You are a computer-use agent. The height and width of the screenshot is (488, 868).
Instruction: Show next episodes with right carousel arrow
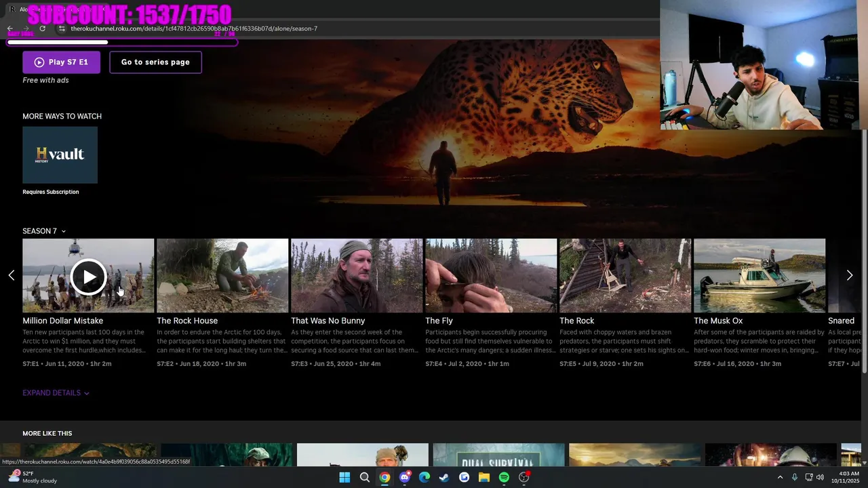[850, 275]
